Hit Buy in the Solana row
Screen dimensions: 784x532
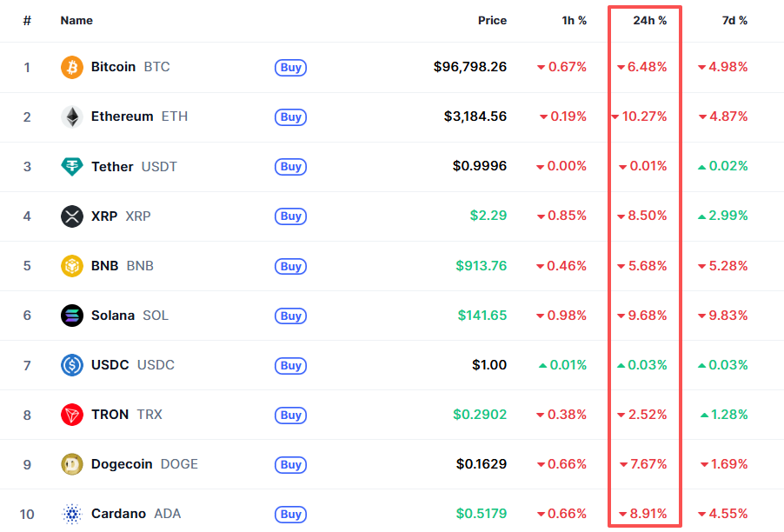tap(291, 316)
